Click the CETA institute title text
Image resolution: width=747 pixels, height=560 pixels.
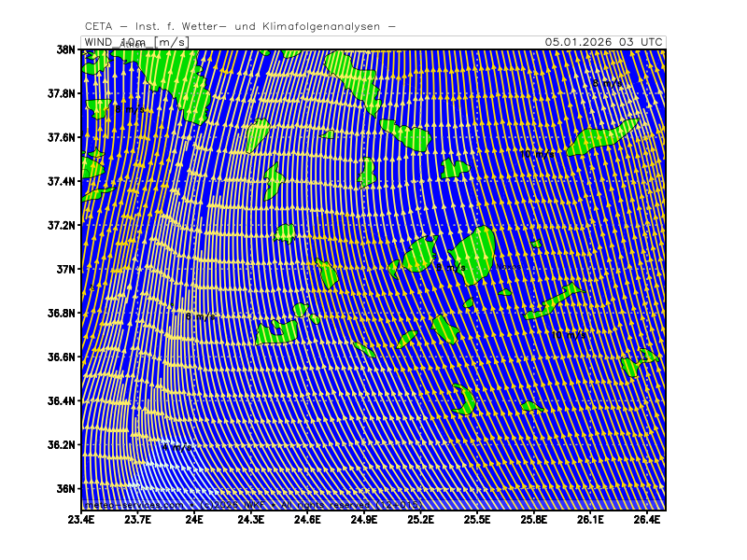coord(240,26)
